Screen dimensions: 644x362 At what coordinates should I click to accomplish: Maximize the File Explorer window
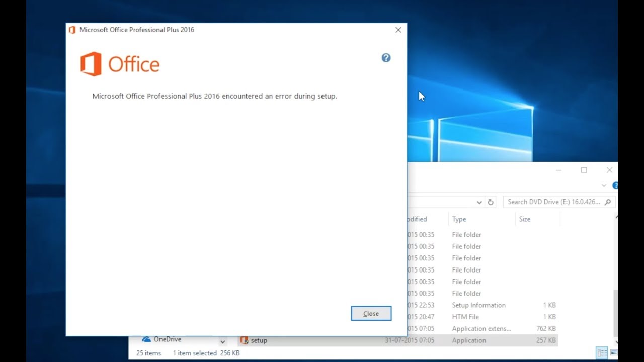(x=584, y=170)
